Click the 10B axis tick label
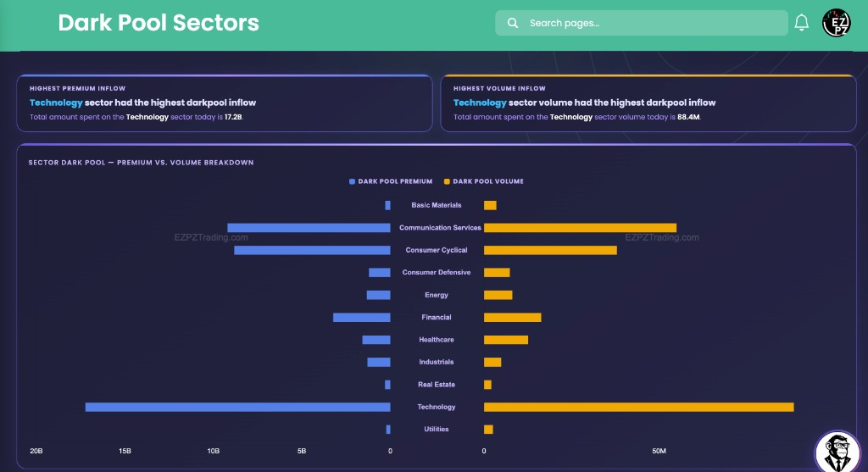 [213, 451]
